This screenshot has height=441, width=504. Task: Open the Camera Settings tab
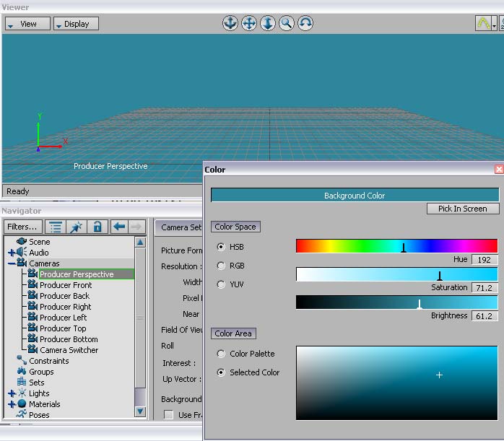coord(181,227)
